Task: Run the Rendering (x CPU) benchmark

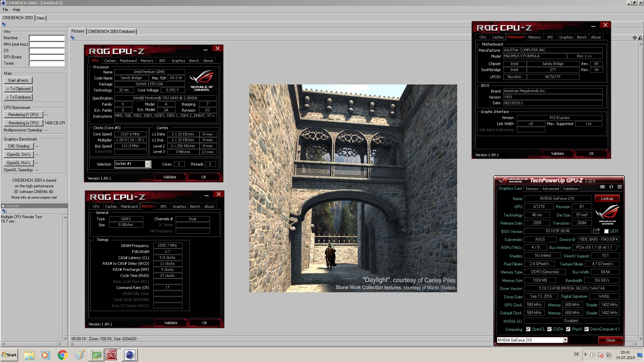Action: pyautogui.click(x=23, y=123)
